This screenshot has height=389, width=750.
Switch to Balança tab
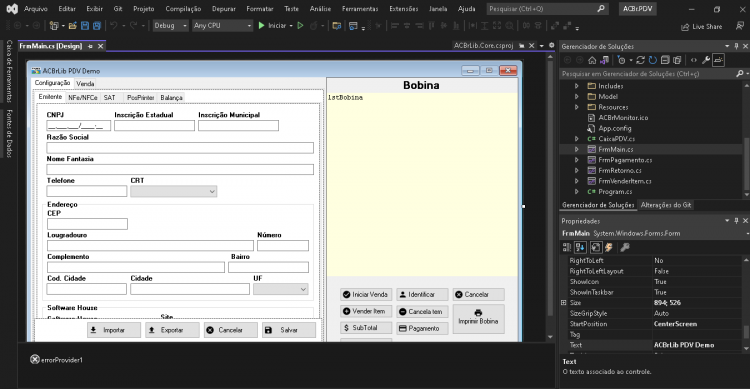171,98
